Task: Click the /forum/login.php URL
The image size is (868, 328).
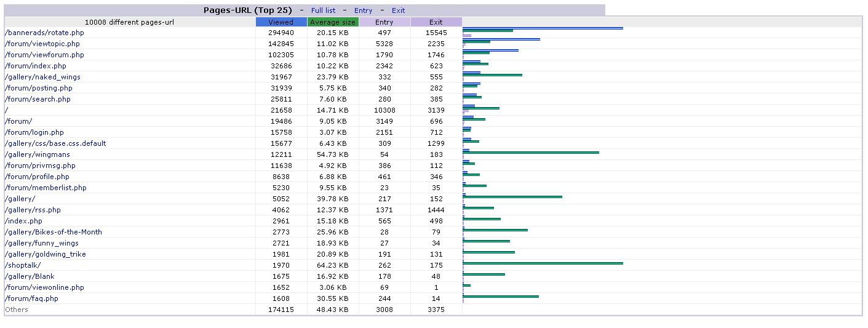Action: (34, 132)
